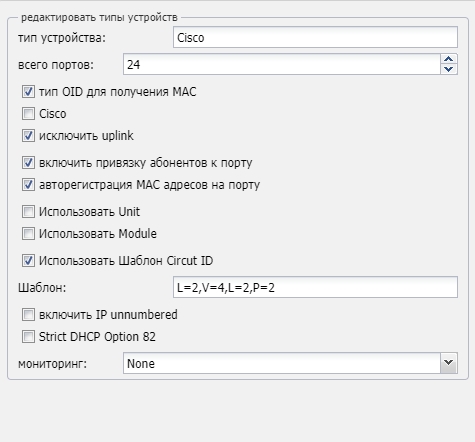Disable исключить uplink checkbox
This screenshot has height=442, width=475.
pos(28,136)
